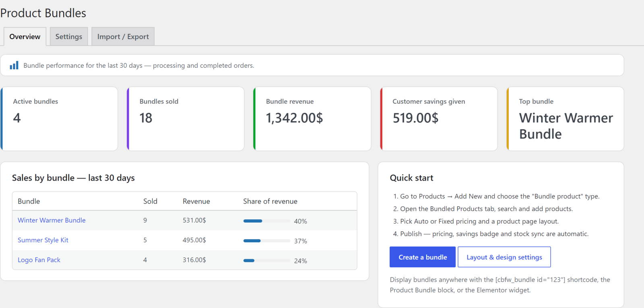Open the Logo Fan Pack link
644x308 pixels.
[x=39, y=260]
